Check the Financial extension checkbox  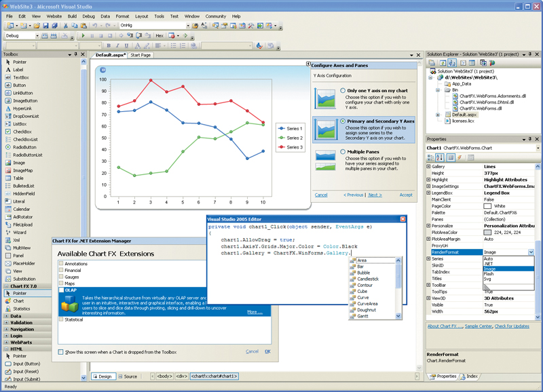pos(61,270)
